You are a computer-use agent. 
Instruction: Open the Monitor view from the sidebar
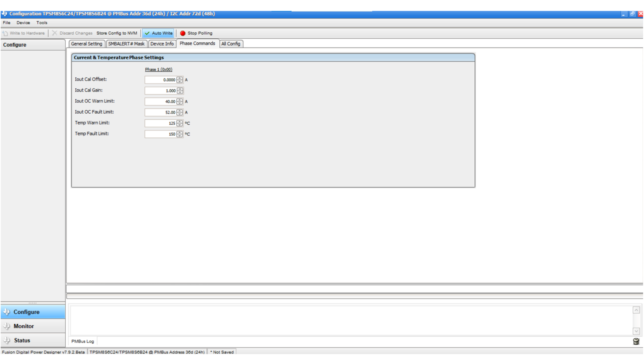coord(23,326)
